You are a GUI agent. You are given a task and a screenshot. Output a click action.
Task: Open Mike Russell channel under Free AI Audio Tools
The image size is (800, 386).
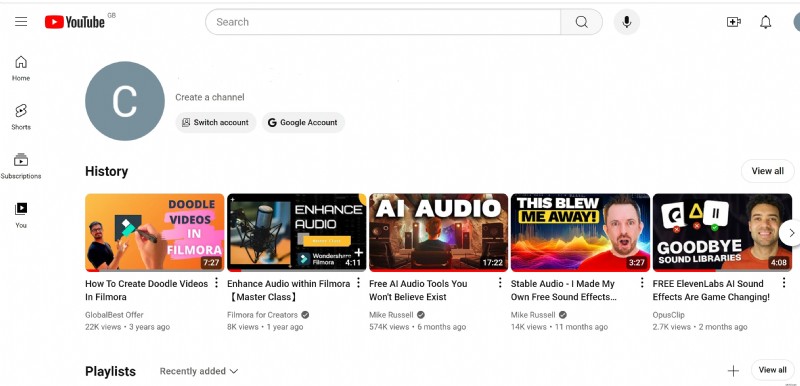pyautogui.click(x=391, y=315)
